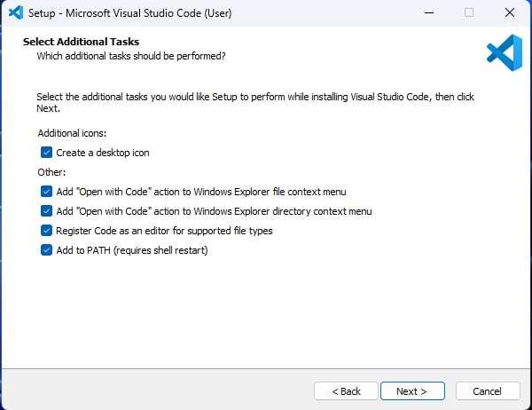Click the Setup - Microsoft Visual Studio Code title
532x410 pixels.
pyautogui.click(x=130, y=13)
